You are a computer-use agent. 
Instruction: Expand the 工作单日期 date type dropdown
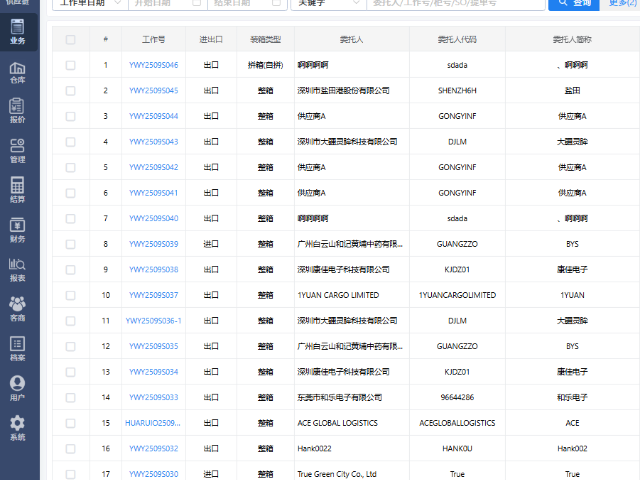[89, 3]
